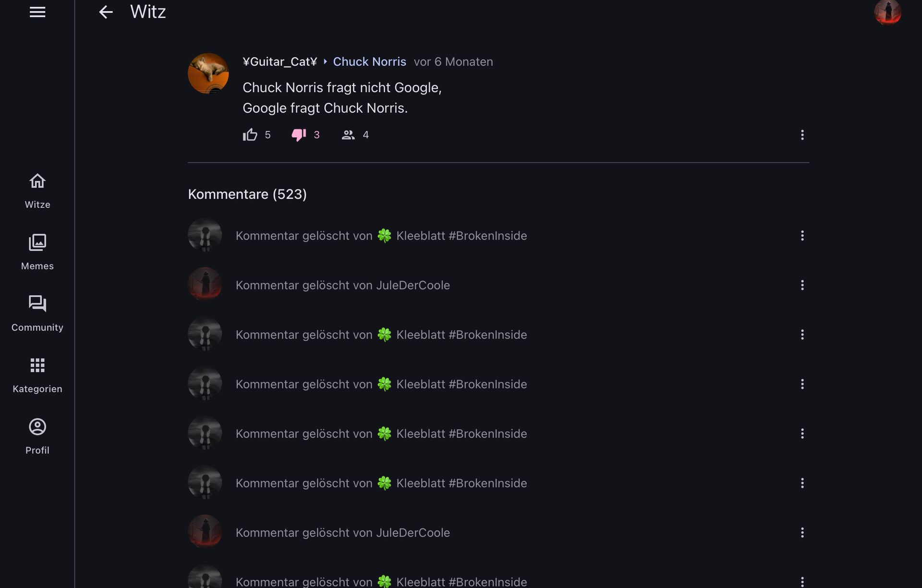
Task: Open options for third deleted comment
Action: click(x=802, y=335)
